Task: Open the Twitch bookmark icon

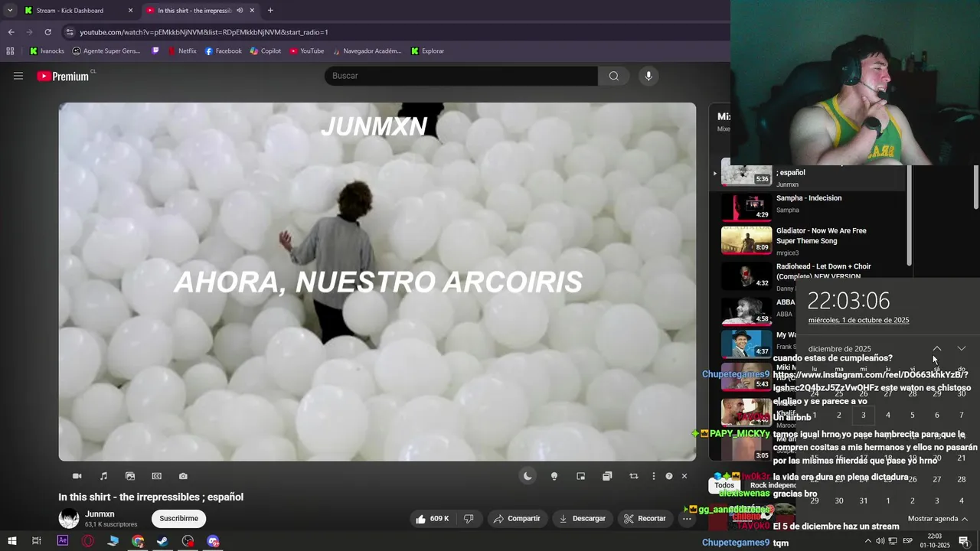Action: [x=156, y=51]
